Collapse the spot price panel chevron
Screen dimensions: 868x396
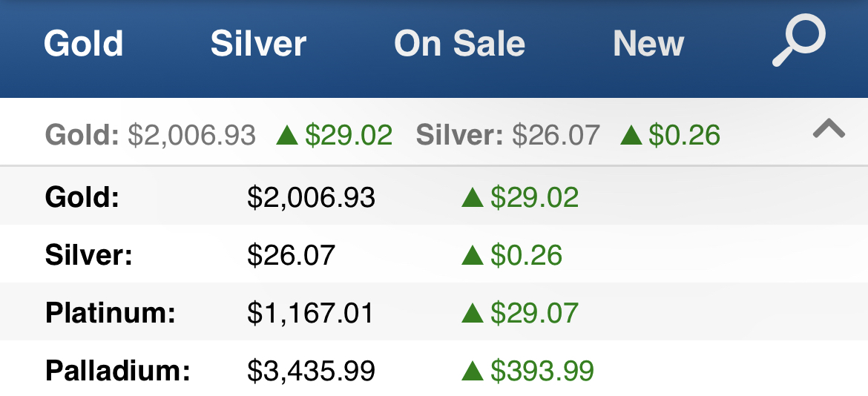(829, 130)
